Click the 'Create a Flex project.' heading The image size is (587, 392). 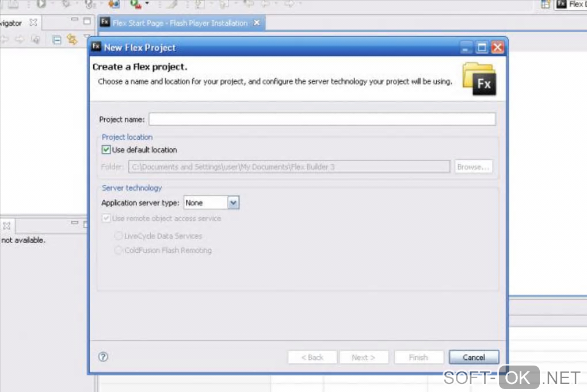pos(140,67)
